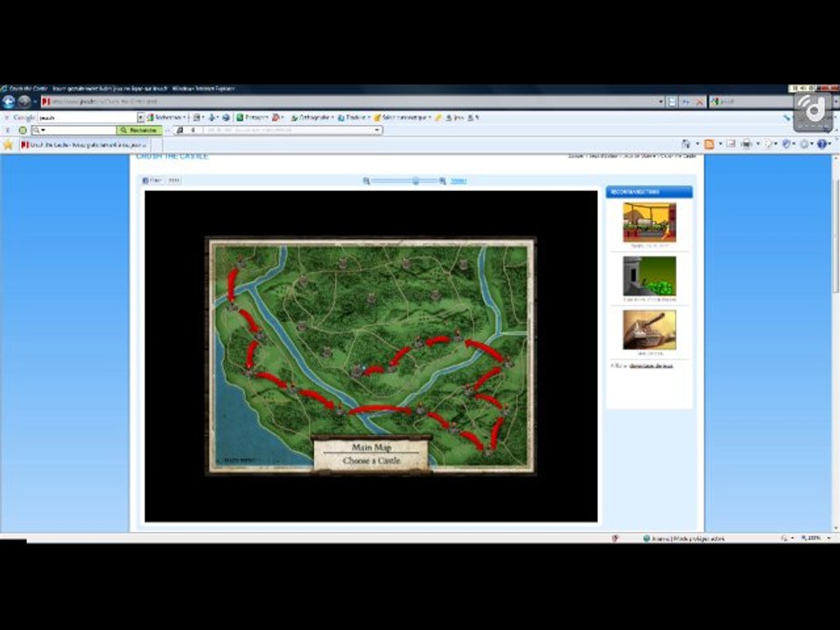The image size is (840, 630).
Task: Click the breadcrumb navigation at the page's top right
Action: (632, 156)
